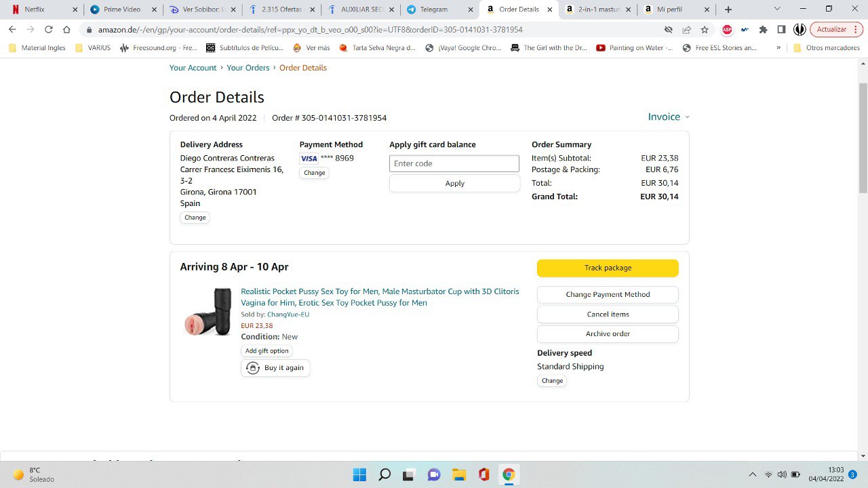Apply the gift card code
The image size is (868, 488).
(454, 184)
